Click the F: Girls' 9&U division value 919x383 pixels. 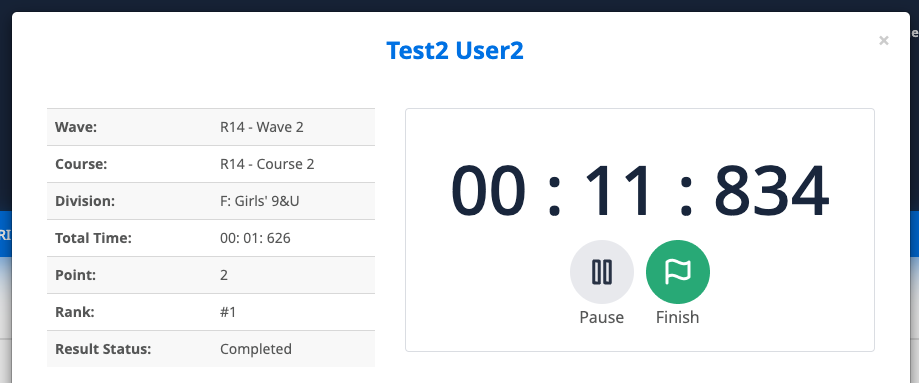coord(260,201)
